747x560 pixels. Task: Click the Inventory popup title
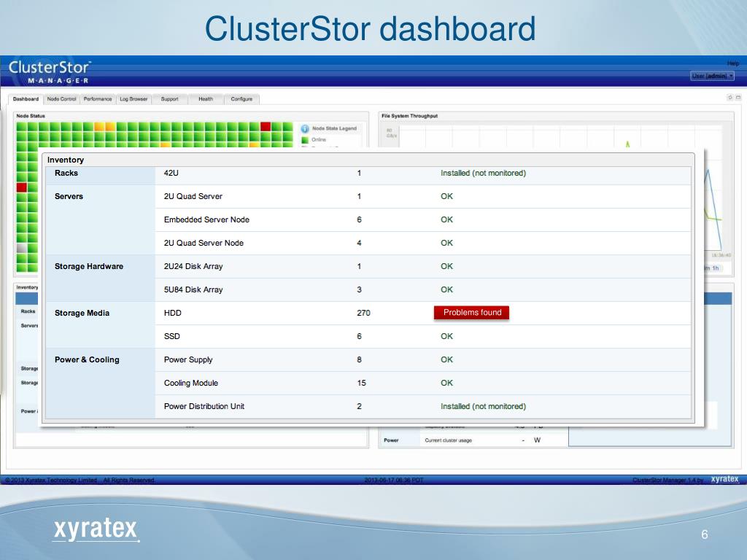pos(66,160)
